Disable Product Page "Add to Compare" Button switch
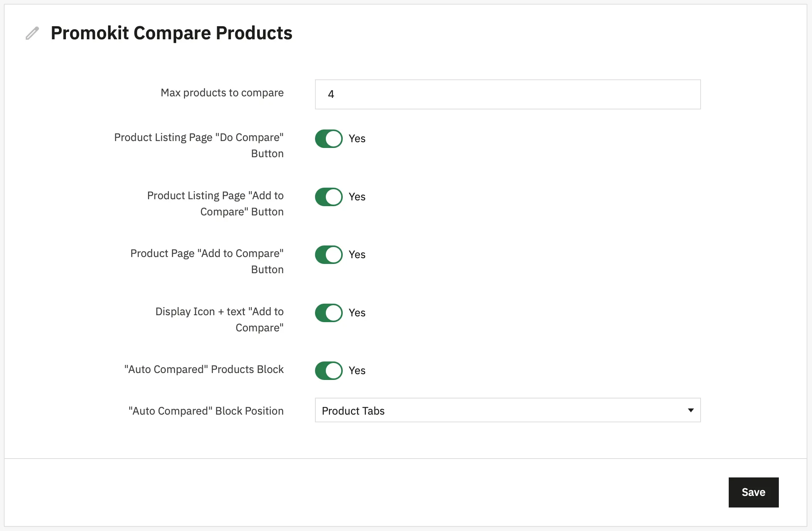Image resolution: width=812 pixels, height=531 pixels. 329,255
